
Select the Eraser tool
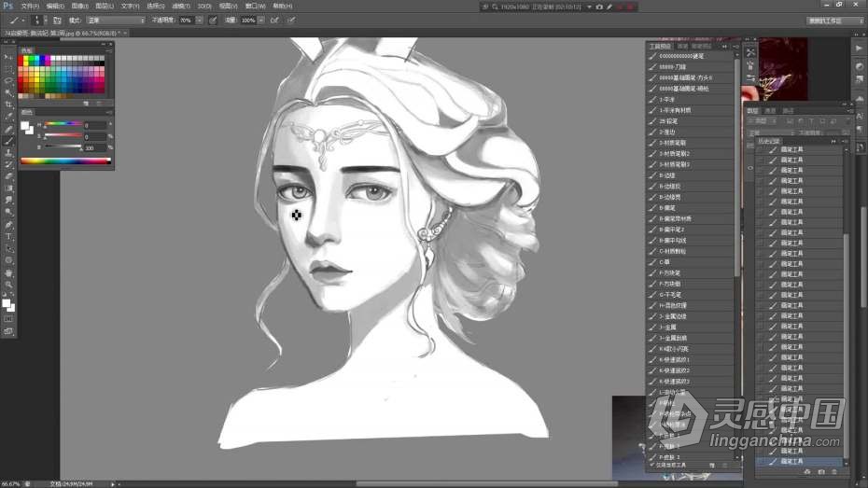(x=8, y=176)
